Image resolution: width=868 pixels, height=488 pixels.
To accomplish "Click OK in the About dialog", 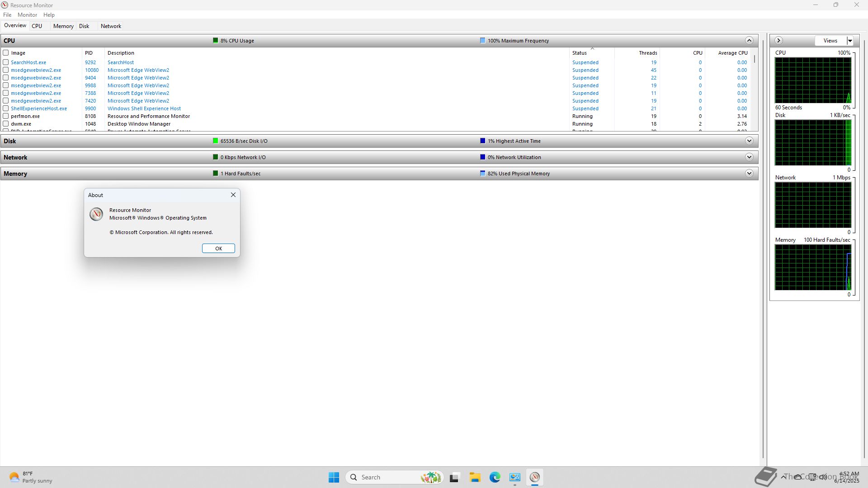I will (218, 249).
